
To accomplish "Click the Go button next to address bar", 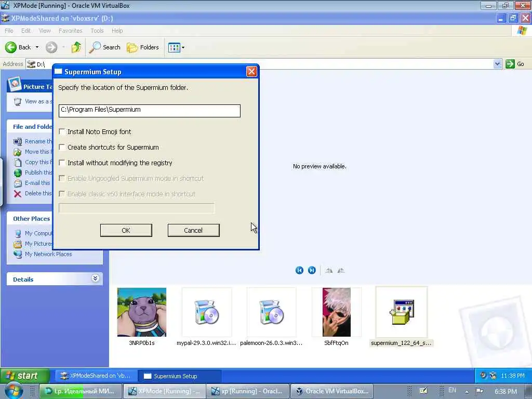I will tap(515, 64).
